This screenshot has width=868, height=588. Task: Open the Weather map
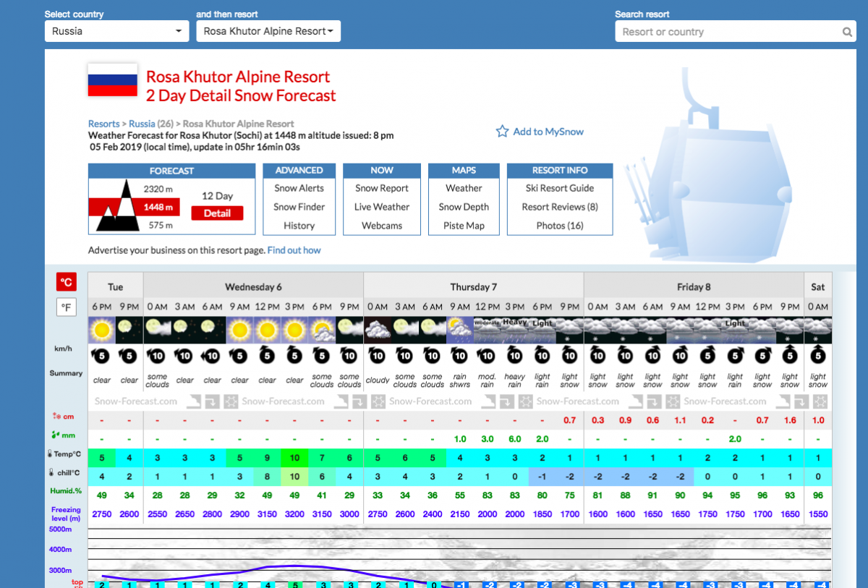point(464,188)
